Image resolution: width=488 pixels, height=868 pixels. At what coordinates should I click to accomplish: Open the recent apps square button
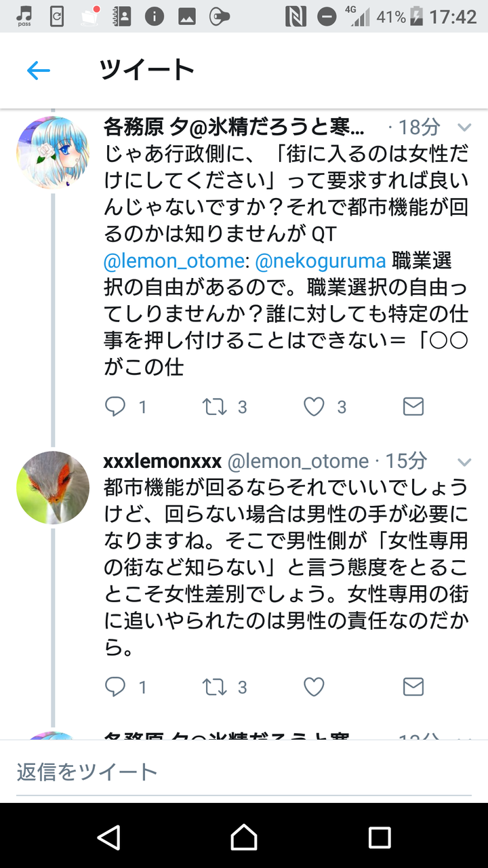(380, 837)
